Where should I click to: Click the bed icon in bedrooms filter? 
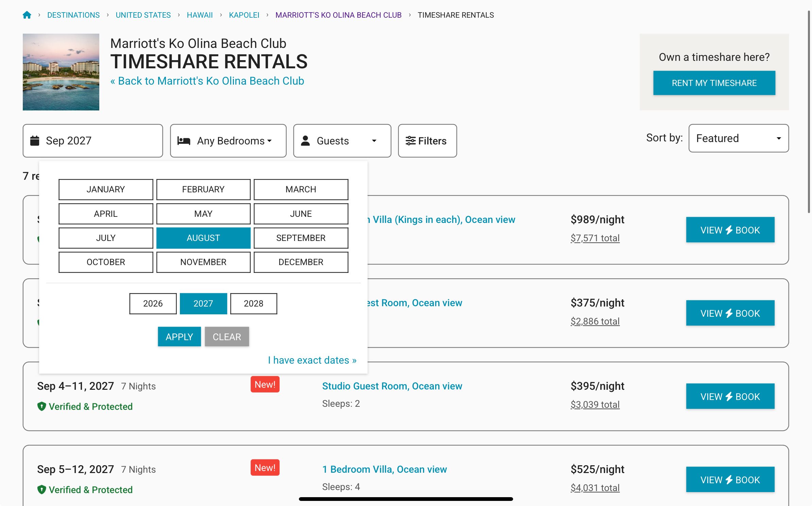pyautogui.click(x=184, y=141)
